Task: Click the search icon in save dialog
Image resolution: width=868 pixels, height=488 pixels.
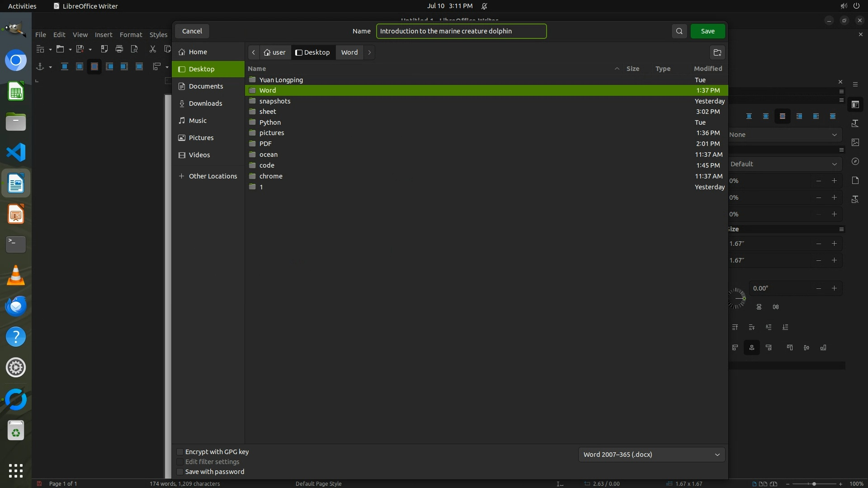Action: [679, 31]
